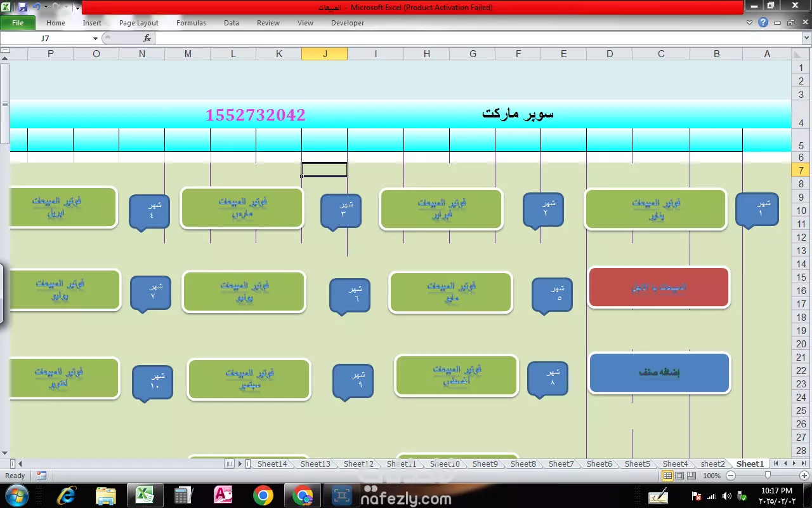The width and height of the screenshot is (812, 508).
Task: Click the phone number 1552732042
Action: tap(256, 115)
